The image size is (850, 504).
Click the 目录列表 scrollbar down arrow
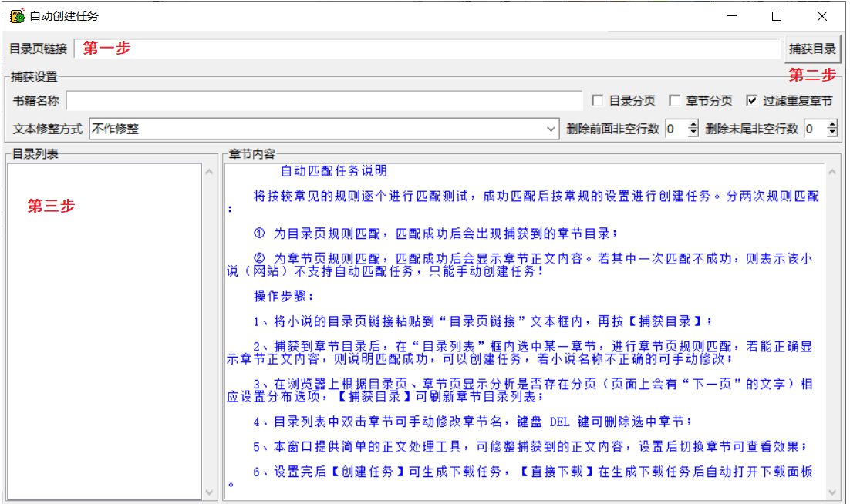[x=209, y=492]
